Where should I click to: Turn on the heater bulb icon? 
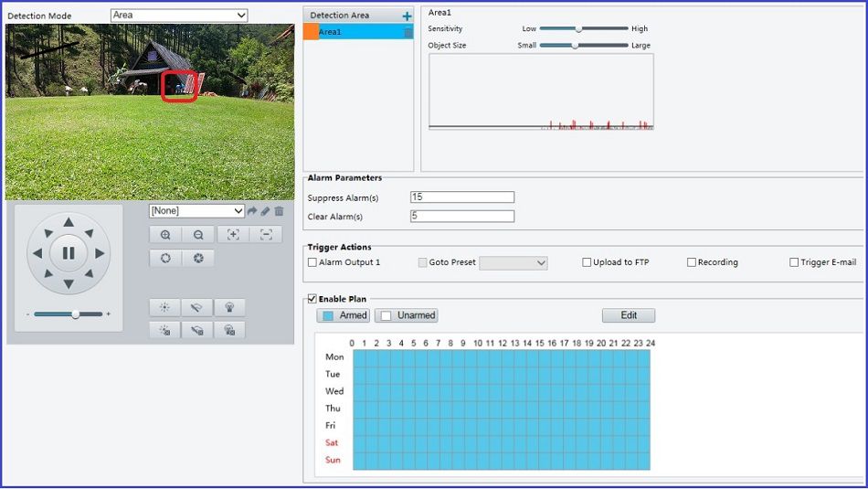pyautogui.click(x=229, y=307)
